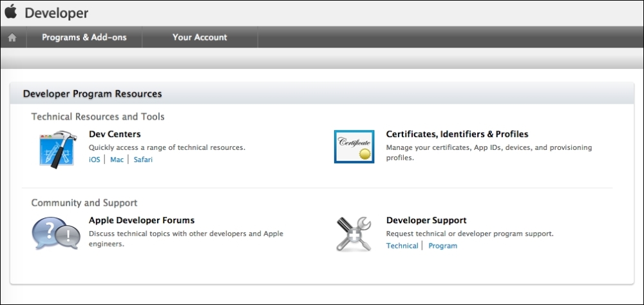
Task: Click the Certificate icon
Action: [354, 147]
